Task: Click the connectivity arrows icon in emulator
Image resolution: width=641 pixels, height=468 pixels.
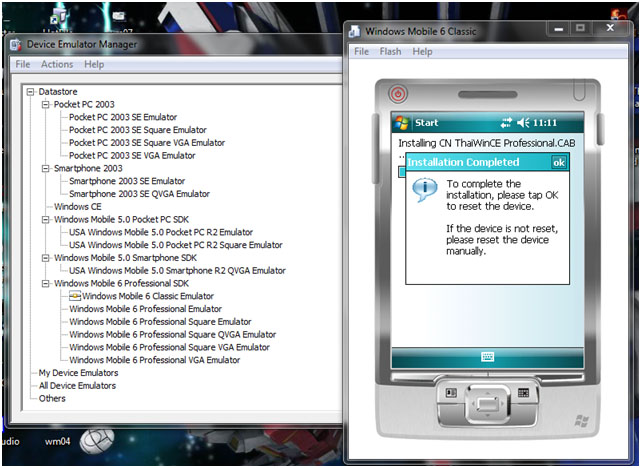Action: coord(506,123)
